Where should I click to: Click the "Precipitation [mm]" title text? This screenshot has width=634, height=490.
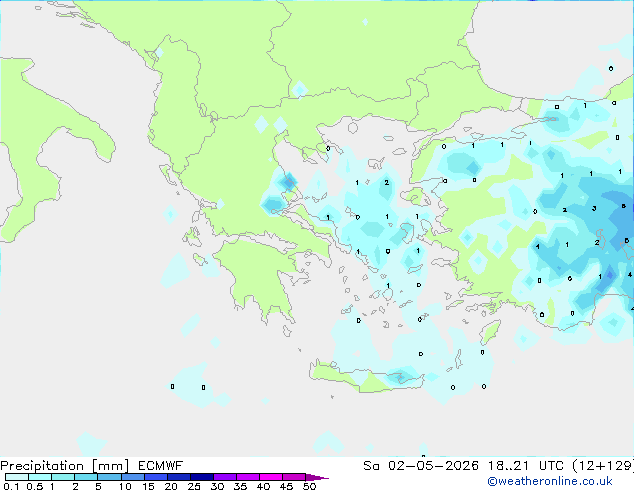click(x=64, y=466)
